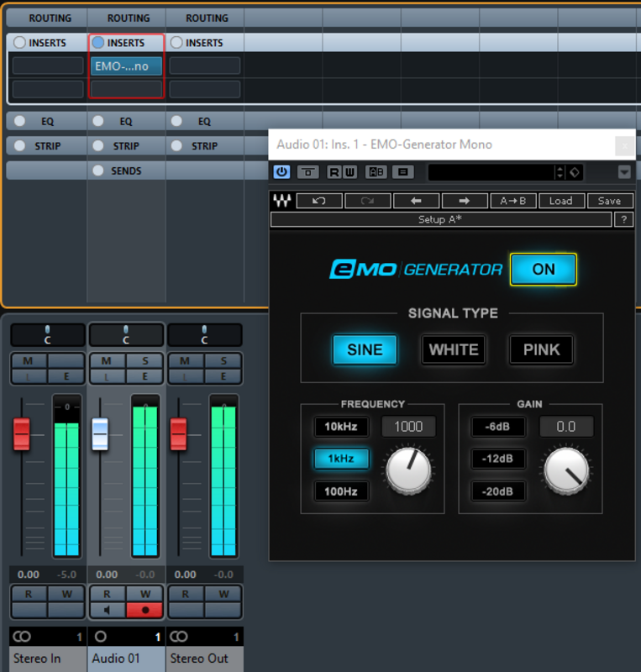Image resolution: width=641 pixels, height=672 pixels.
Task: Toggle monitor speaker icon on Audio 01
Action: pyautogui.click(x=108, y=610)
